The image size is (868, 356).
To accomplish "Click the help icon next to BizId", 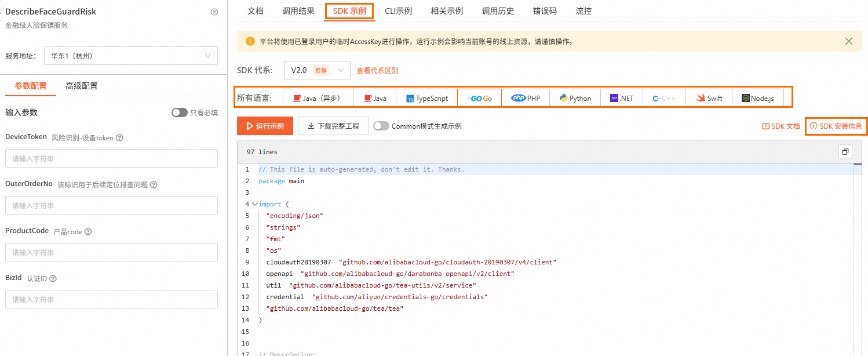I will (x=53, y=279).
